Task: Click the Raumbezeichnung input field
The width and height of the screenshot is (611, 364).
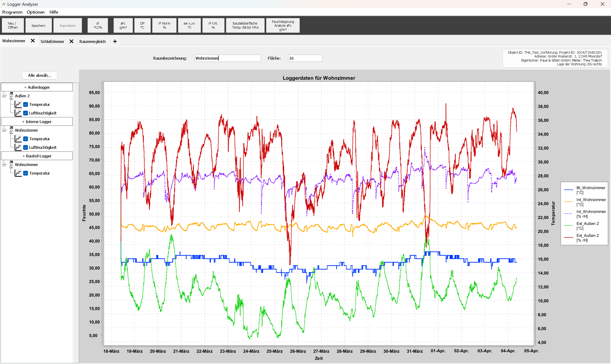Action: pyautogui.click(x=227, y=58)
